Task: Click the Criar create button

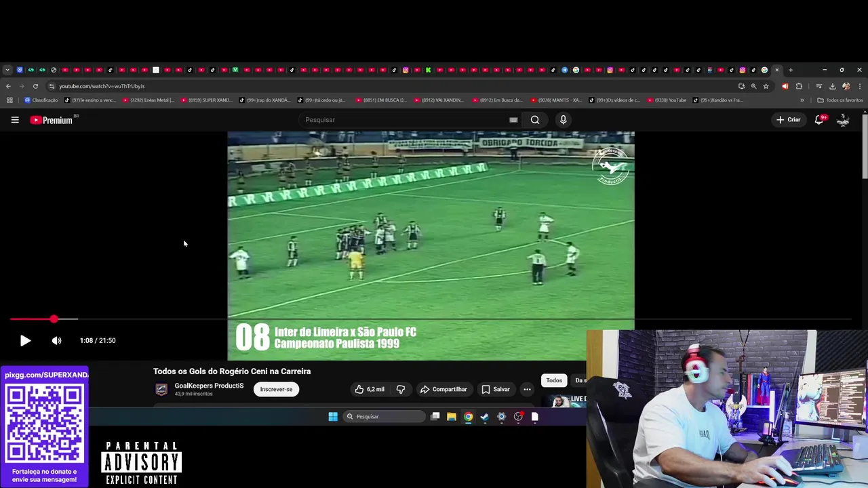Action: (789, 120)
